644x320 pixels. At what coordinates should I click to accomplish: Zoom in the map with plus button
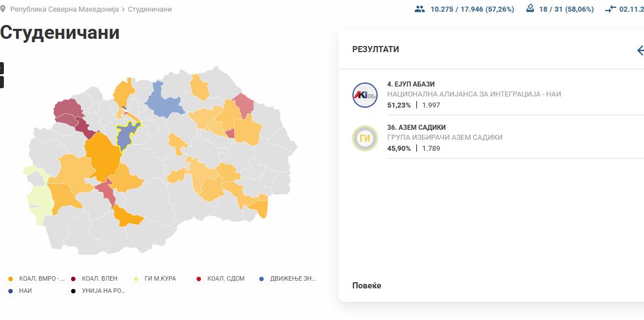tap(1, 68)
